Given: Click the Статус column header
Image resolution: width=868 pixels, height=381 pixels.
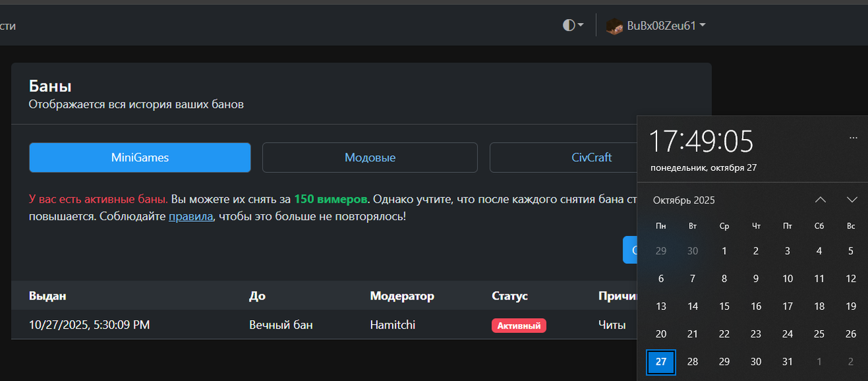Looking at the screenshot, I should point(509,296).
